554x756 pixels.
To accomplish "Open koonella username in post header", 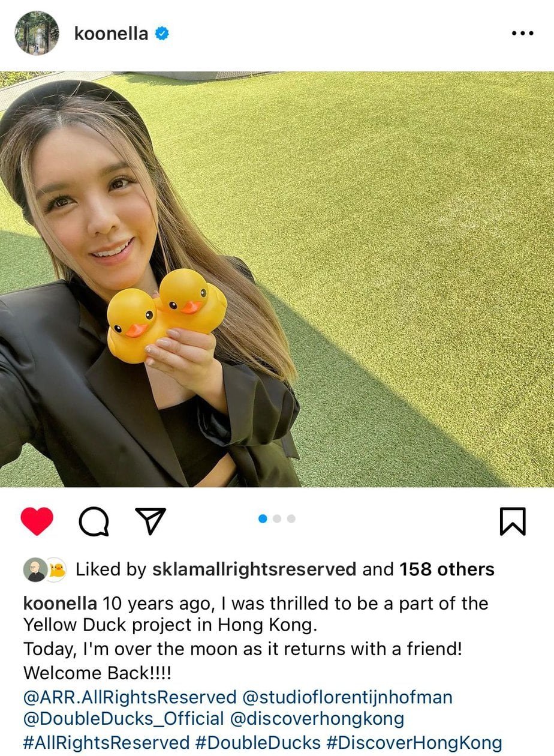I will click(x=111, y=34).
